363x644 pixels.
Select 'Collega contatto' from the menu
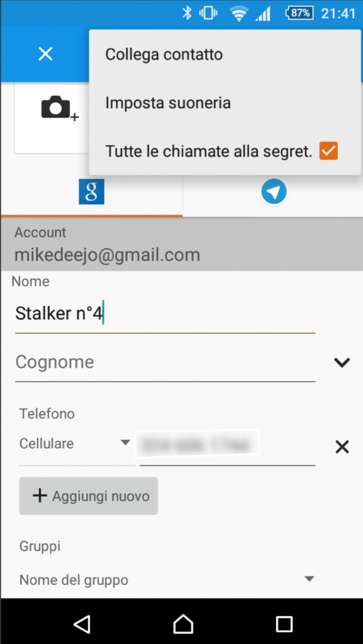pyautogui.click(x=162, y=54)
